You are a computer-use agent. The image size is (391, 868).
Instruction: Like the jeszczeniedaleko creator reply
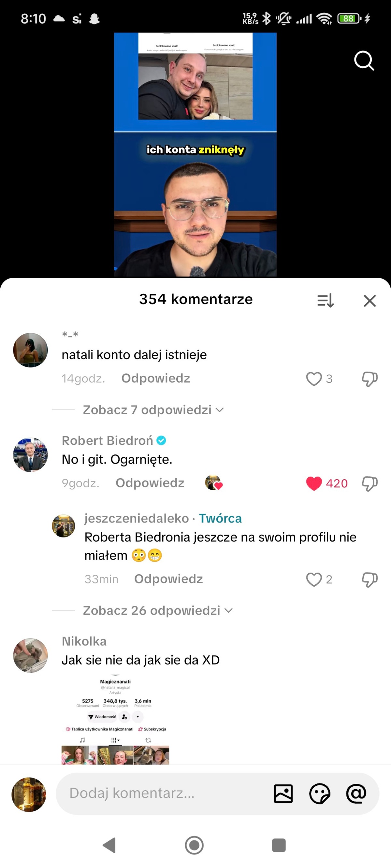314,579
